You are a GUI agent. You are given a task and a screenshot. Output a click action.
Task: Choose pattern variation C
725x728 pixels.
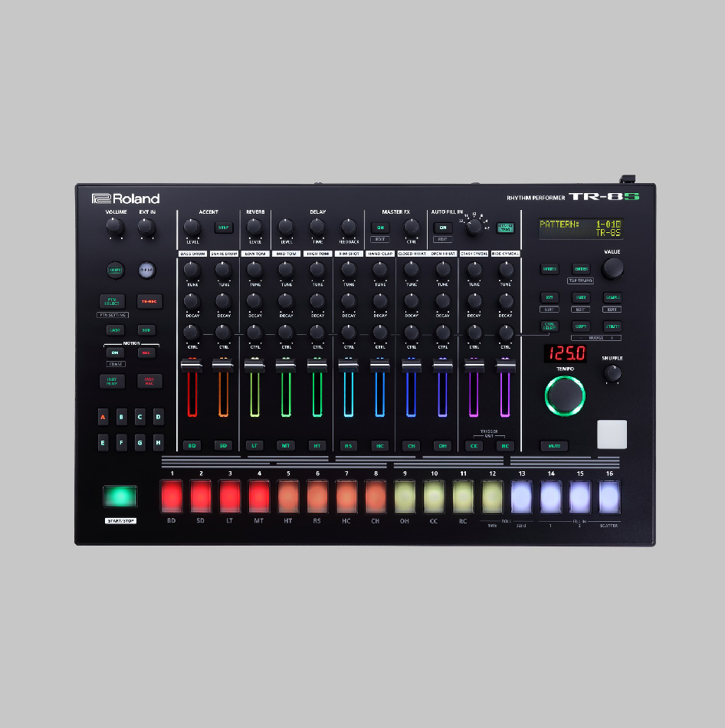(139, 417)
